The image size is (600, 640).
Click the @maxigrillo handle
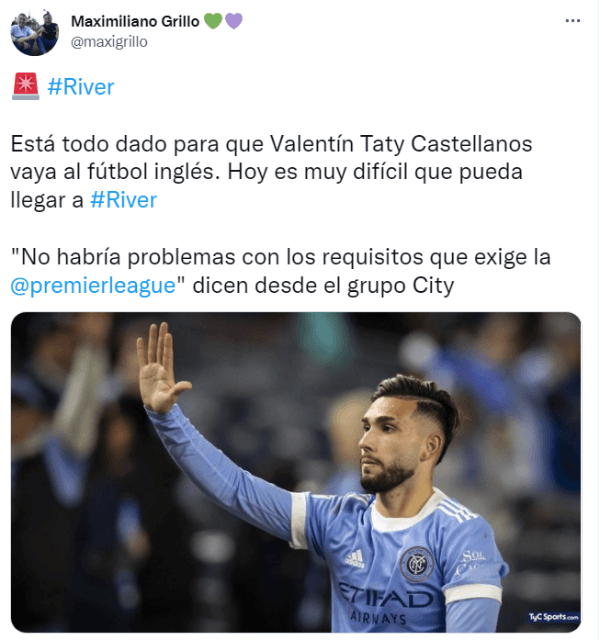coord(109,42)
